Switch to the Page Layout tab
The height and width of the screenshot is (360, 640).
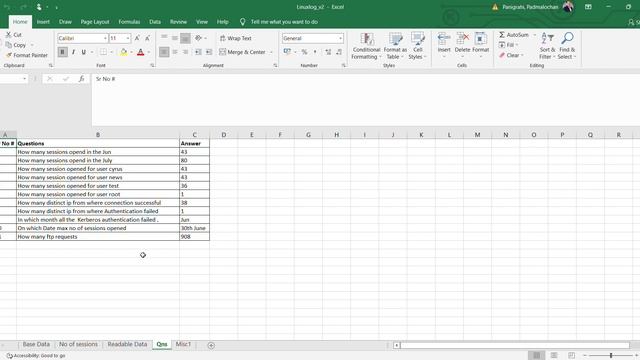(95, 22)
